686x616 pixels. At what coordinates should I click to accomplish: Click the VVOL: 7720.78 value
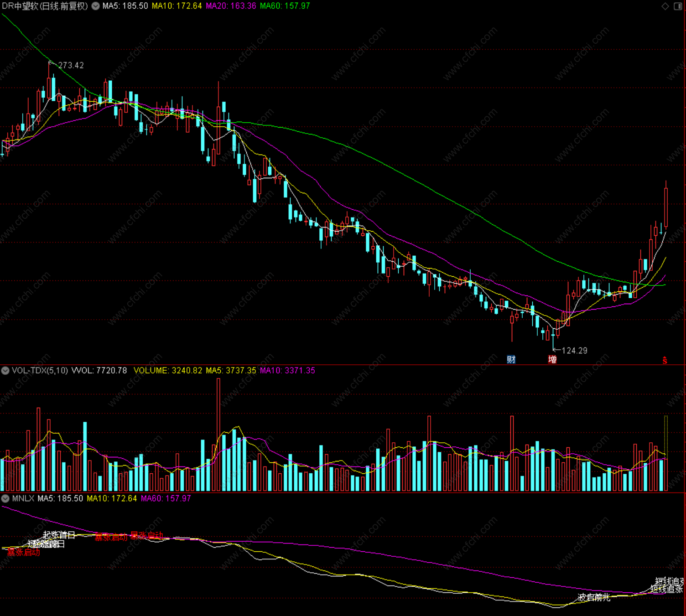(x=99, y=370)
